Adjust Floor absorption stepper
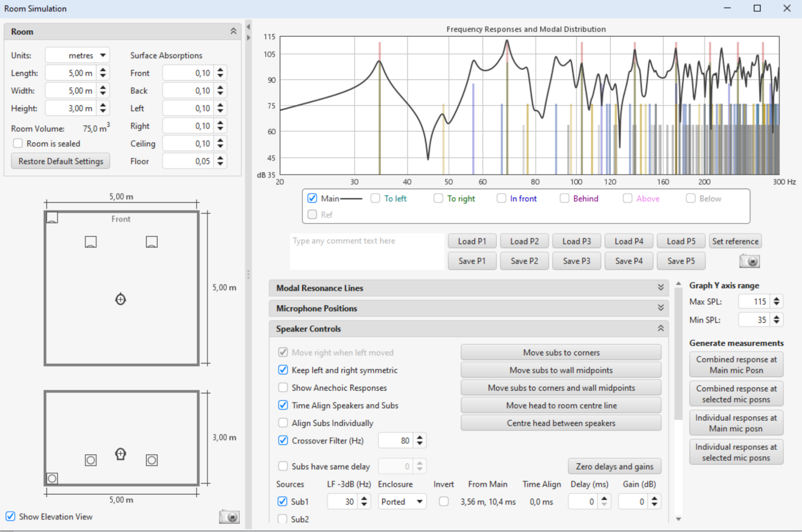The image size is (802, 532). [x=220, y=161]
